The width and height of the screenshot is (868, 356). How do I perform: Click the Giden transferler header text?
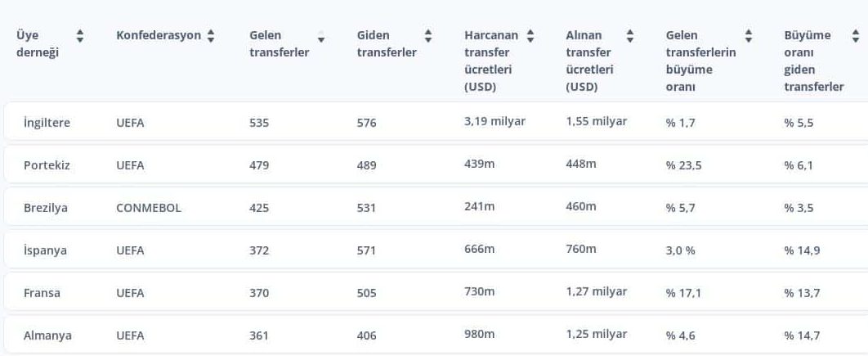pyautogui.click(x=387, y=44)
